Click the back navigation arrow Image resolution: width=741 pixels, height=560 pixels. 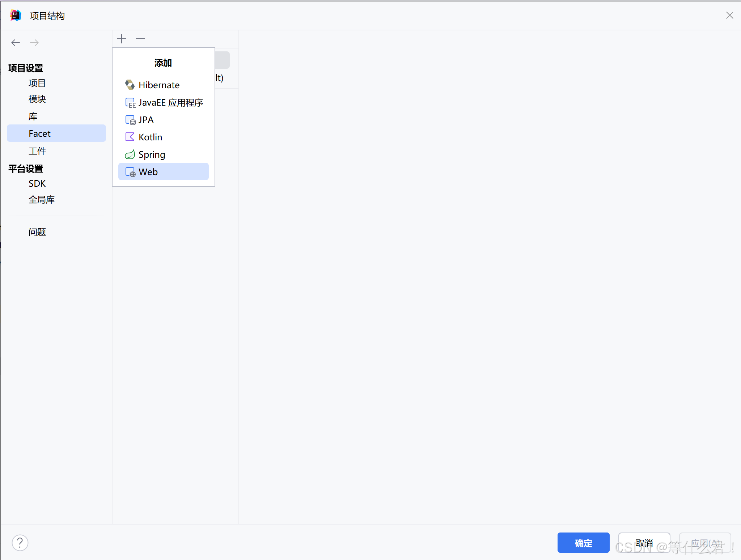pos(16,43)
